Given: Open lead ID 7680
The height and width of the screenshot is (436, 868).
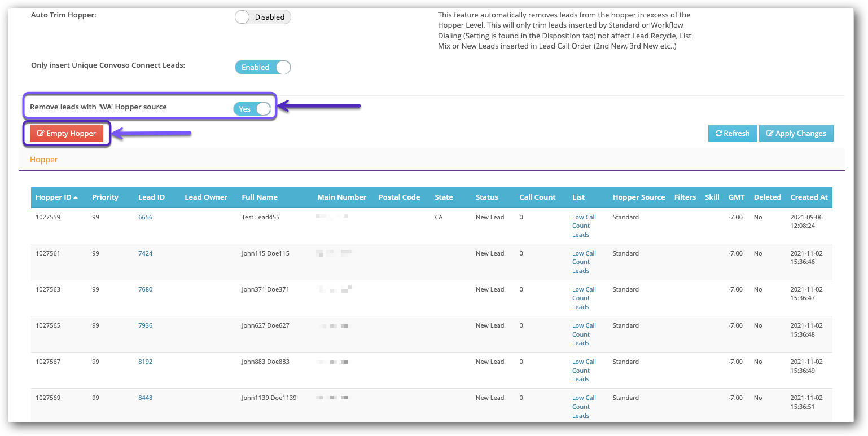Looking at the screenshot, I should [145, 289].
